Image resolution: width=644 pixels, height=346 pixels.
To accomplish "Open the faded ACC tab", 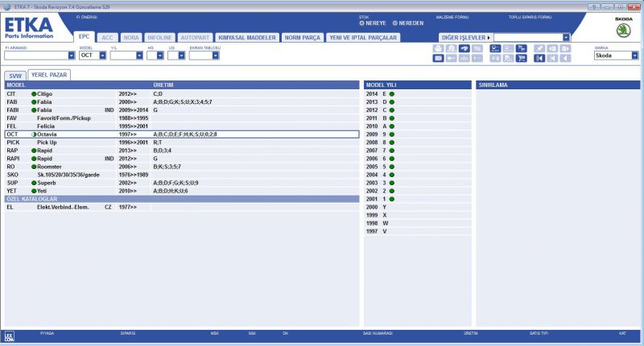I will 107,37.
